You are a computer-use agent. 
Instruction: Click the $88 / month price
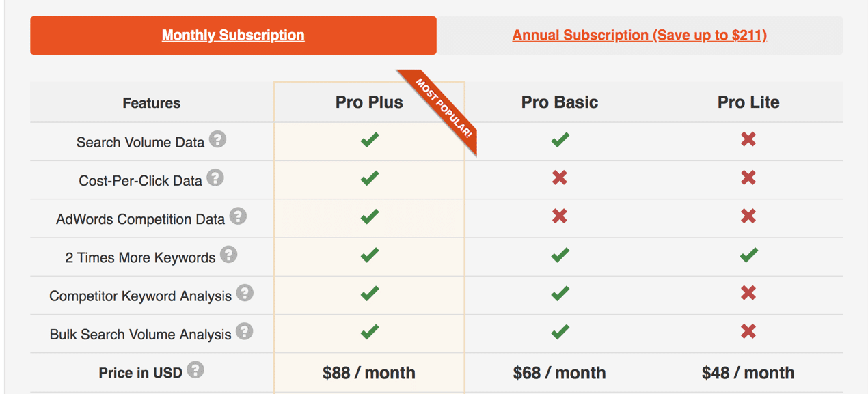pos(369,373)
